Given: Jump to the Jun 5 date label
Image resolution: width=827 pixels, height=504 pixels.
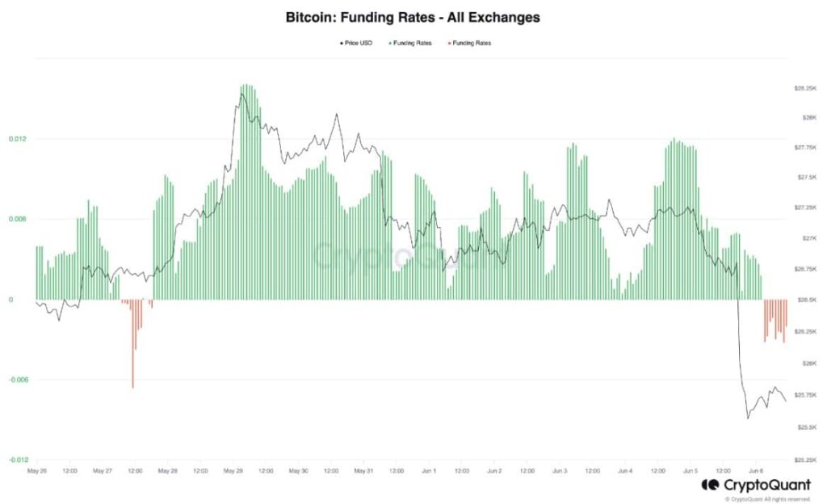Looking at the screenshot, I should [691, 470].
